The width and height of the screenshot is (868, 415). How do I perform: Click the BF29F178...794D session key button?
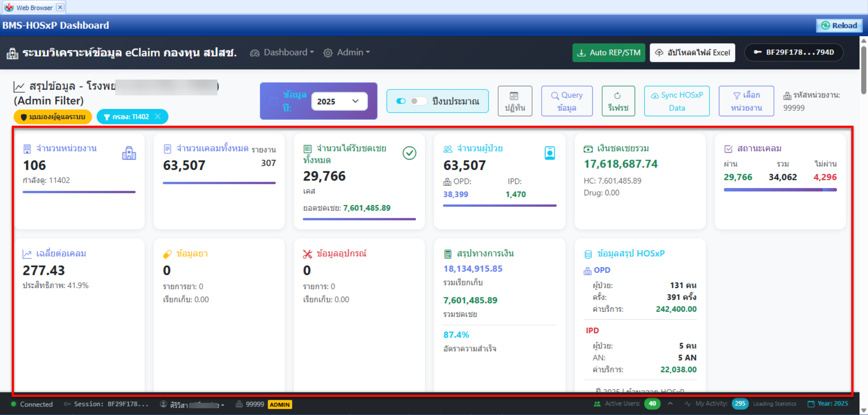[x=793, y=52]
